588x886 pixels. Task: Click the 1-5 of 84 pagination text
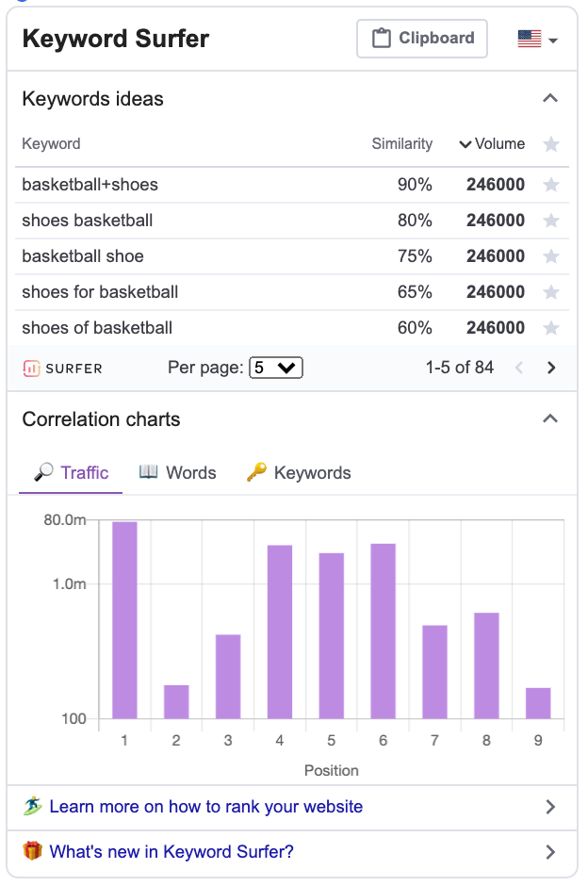459,368
